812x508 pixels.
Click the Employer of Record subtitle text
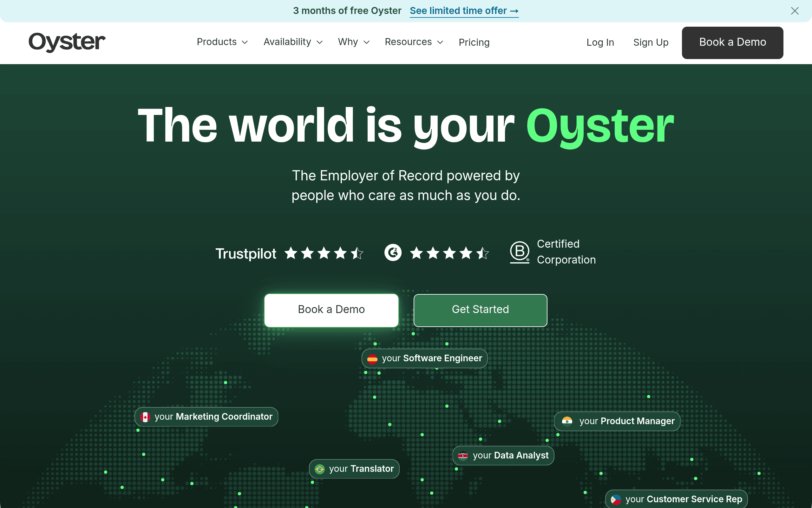[x=406, y=185]
